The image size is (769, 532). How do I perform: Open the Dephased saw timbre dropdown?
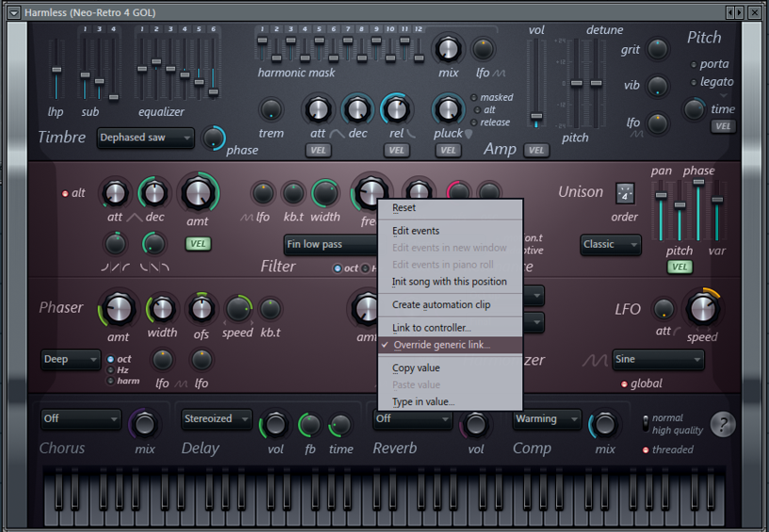(x=145, y=137)
